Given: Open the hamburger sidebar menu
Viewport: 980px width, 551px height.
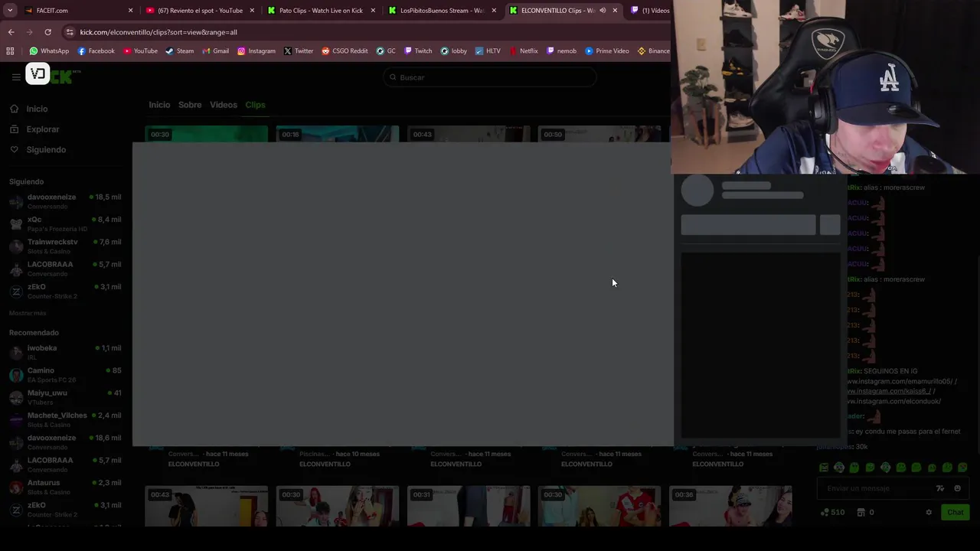Looking at the screenshot, I should [x=16, y=77].
